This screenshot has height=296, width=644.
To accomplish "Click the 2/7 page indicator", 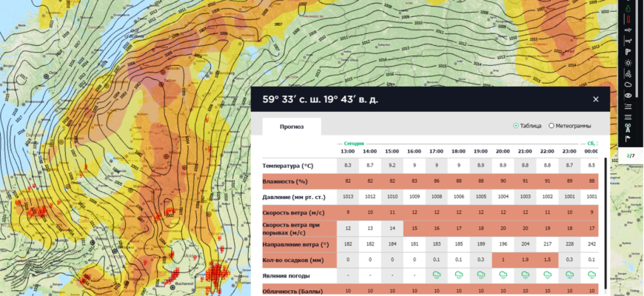I will pyautogui.click(x=630, y=155).
